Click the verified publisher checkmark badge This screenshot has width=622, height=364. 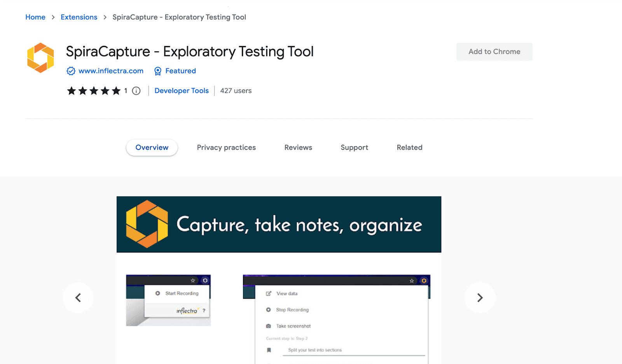[71, 71]
